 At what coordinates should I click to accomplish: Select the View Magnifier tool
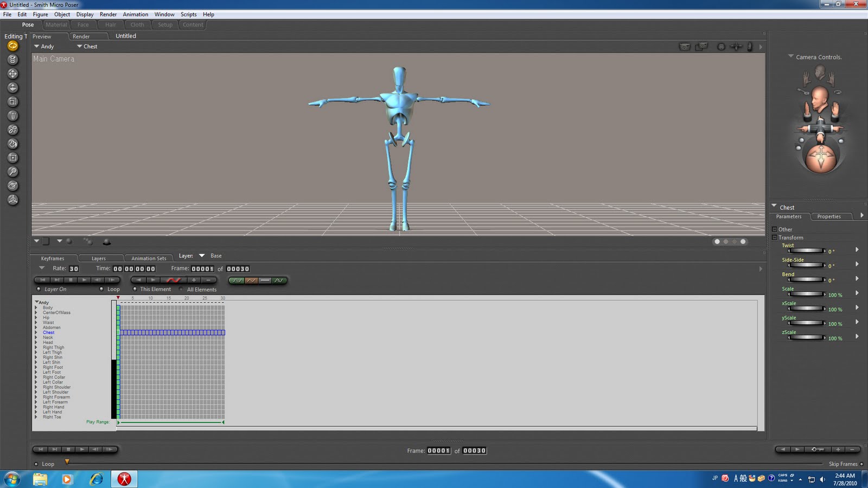pos(13,171)
